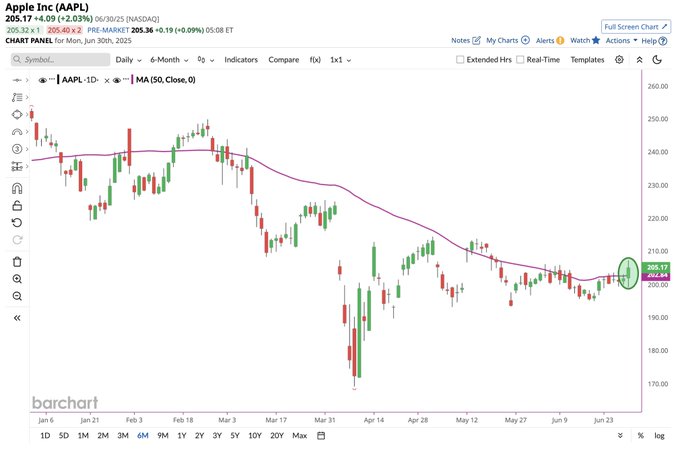Toggle the magnet snap mode
680x450 pixels.
point(17,189)
